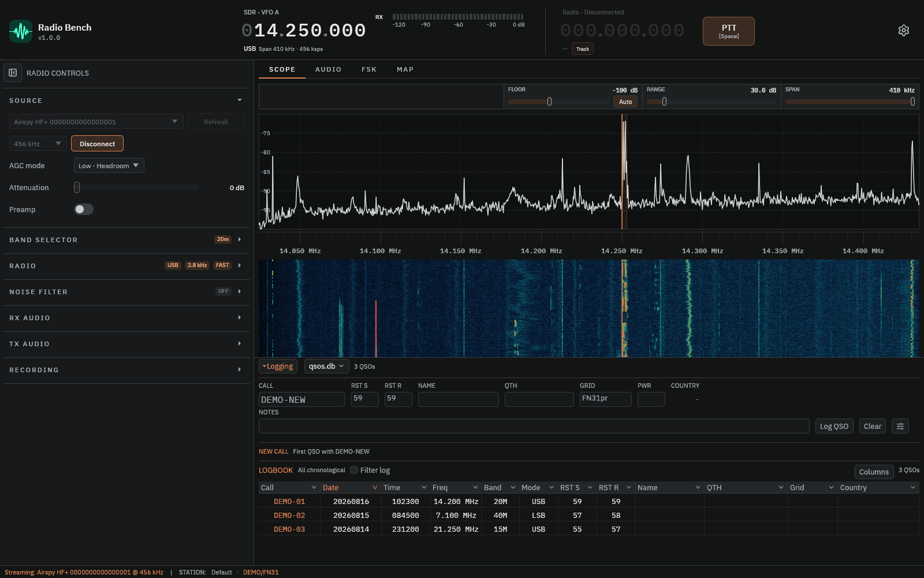
Task: Click the Log QSO button
Action: click(x=834, y=426)
